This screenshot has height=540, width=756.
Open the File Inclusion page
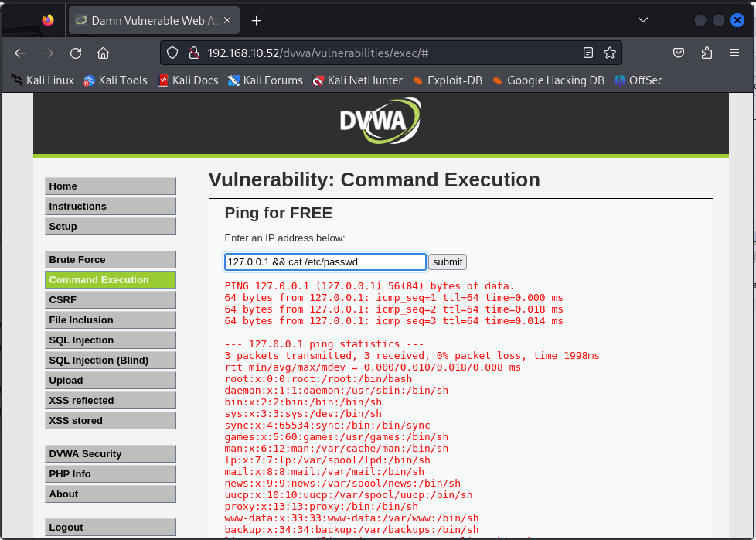111,320
